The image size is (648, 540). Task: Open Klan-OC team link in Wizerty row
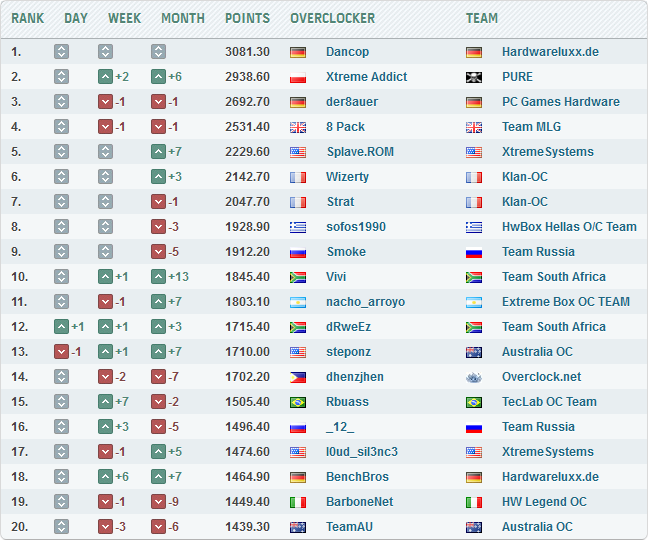pyautogui.click(x=525, y=177)
